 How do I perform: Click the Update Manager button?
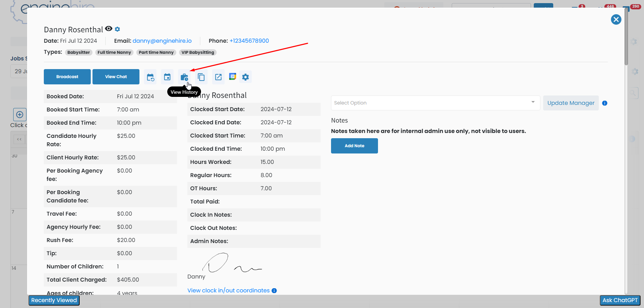[571, 103]
